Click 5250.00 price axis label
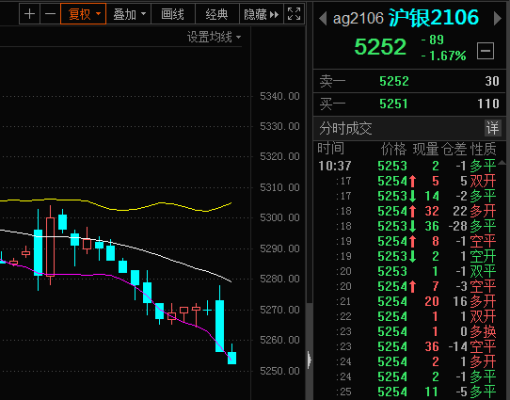This screenshot has height=400, width=510. coord(280,371)
